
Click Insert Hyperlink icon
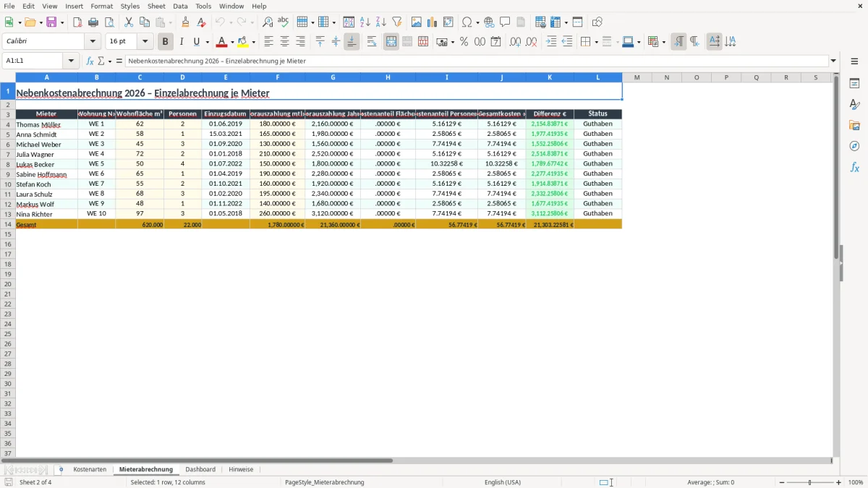coord(489,22)
